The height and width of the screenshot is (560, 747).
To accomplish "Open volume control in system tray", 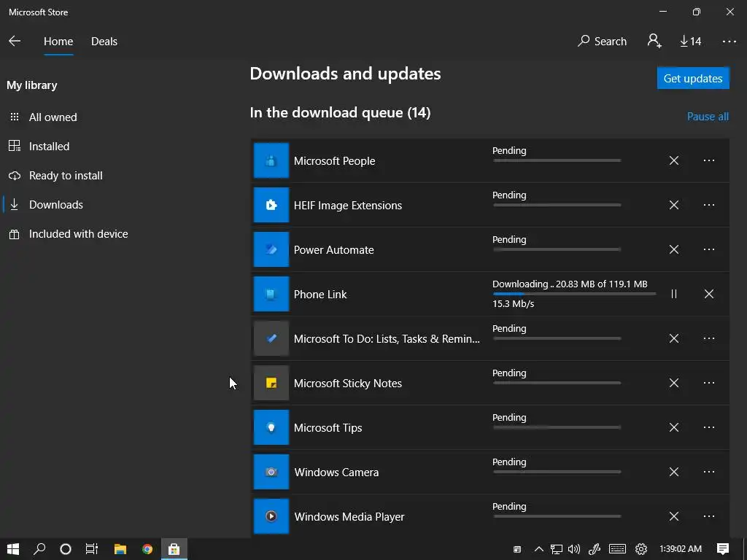I will [574, 549].
